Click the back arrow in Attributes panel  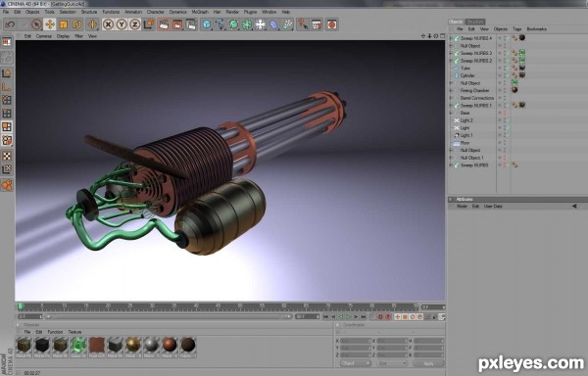[574, 207]
